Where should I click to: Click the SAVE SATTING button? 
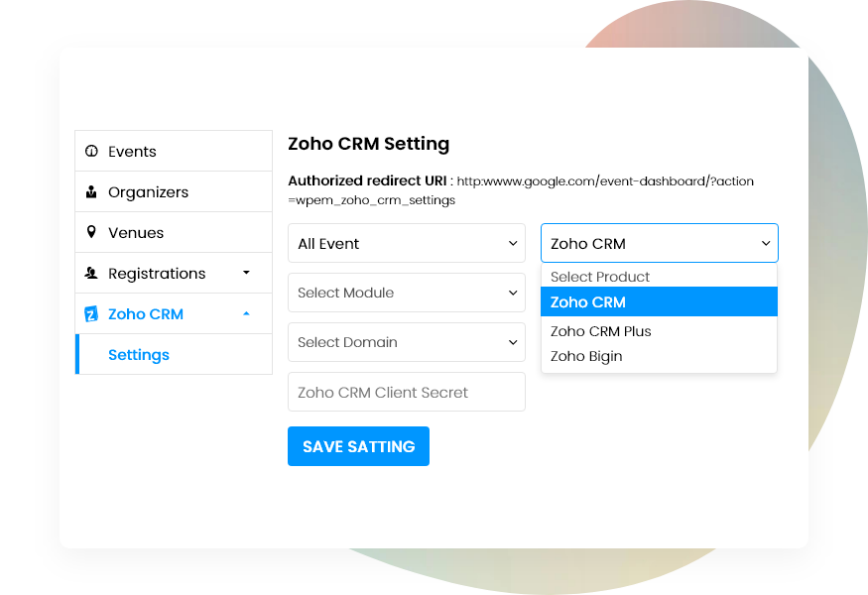(x=358, y=446)
